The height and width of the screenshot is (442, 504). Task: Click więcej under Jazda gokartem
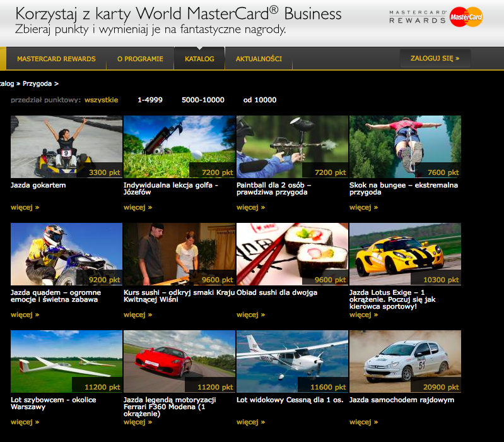(25, 208)
